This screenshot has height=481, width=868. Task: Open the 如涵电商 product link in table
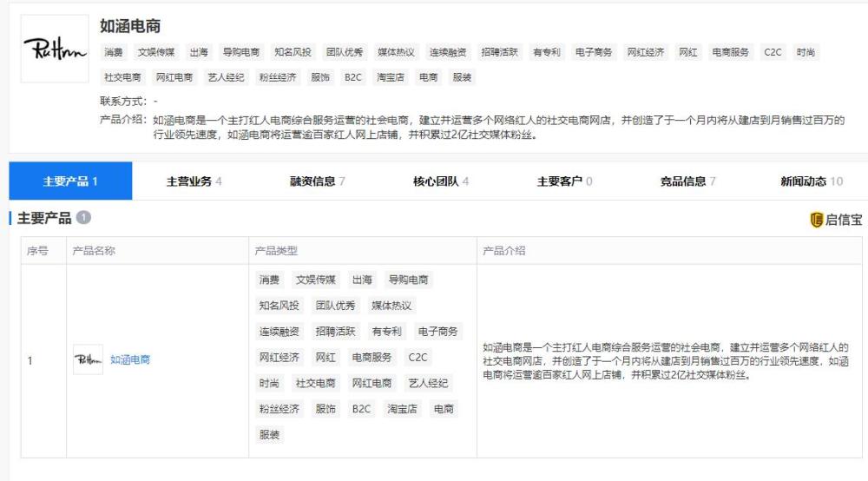(130, 359)
